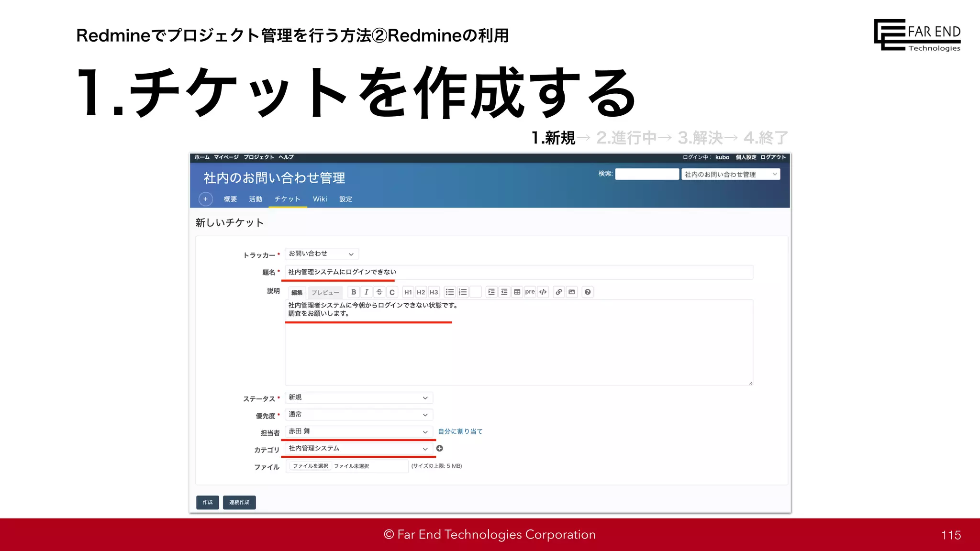980x551 pixels.
Task: Open the 優先度 dropdown showing 通常
Action: 359,415
